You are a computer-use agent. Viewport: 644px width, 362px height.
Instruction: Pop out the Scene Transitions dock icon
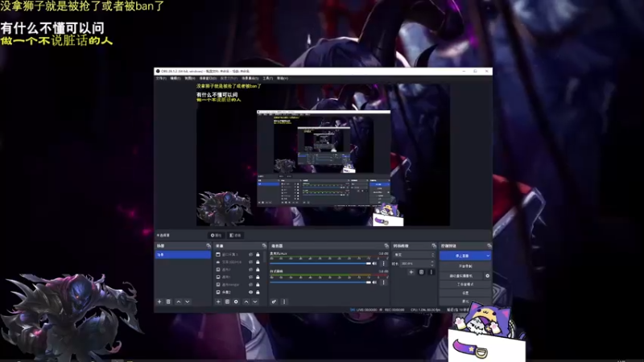point(434,246)
